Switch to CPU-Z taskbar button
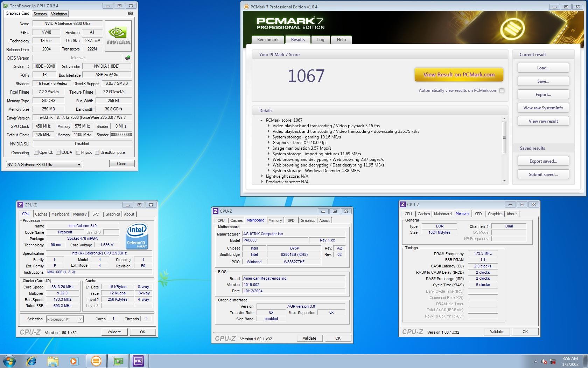Screen dimensions: 588x368 click(x=138, y=361)
